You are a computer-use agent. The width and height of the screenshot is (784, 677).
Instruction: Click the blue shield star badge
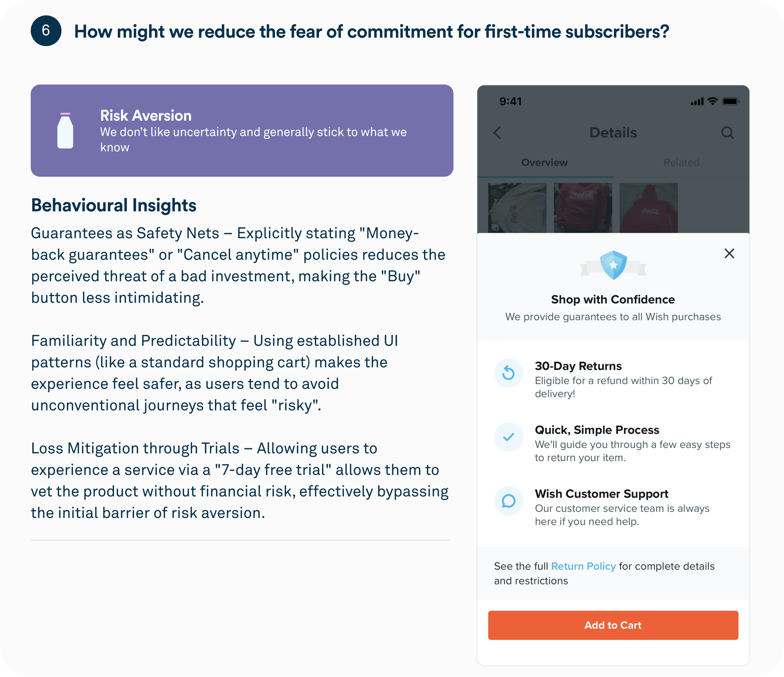613,265
